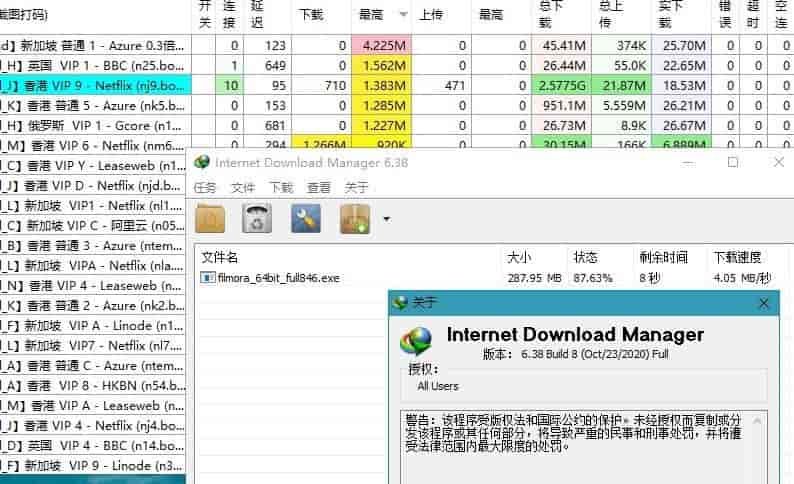Expand the IDM toolbar overflow arrow

(x=387, y=219)
